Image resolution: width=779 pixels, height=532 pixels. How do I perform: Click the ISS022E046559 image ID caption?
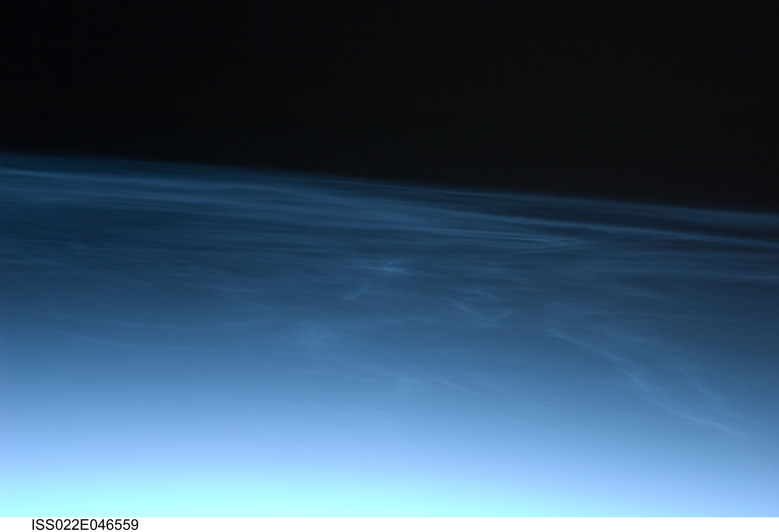85,525
